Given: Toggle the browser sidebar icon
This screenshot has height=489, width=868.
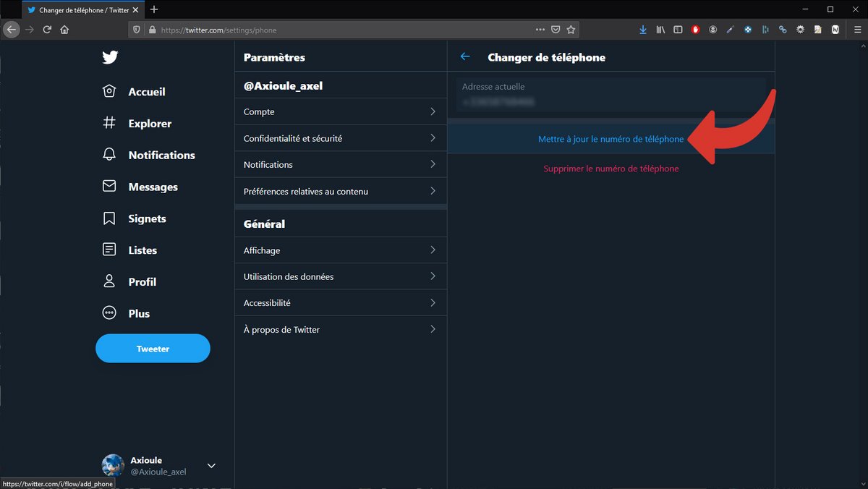Looking at the screenshot, I should click(x=678, y=30).
